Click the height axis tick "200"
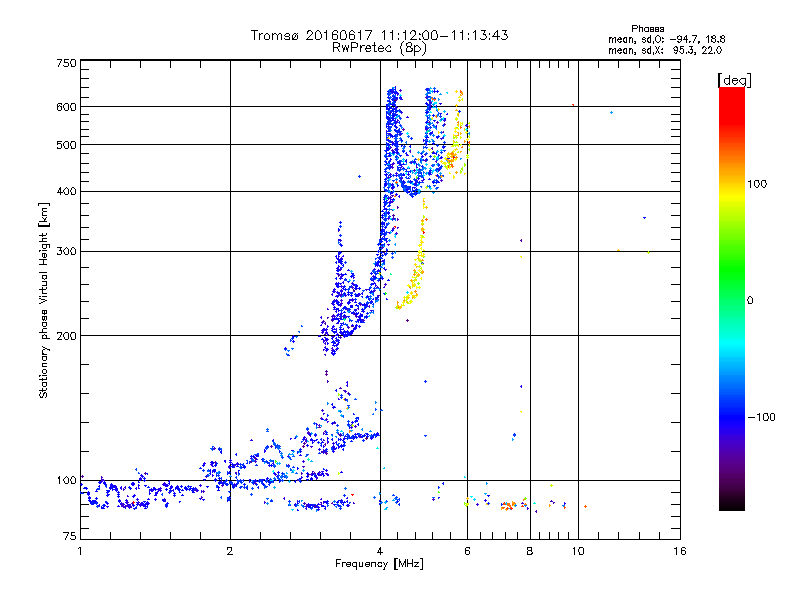Screen dimensions: 800x600 point(66,336)
